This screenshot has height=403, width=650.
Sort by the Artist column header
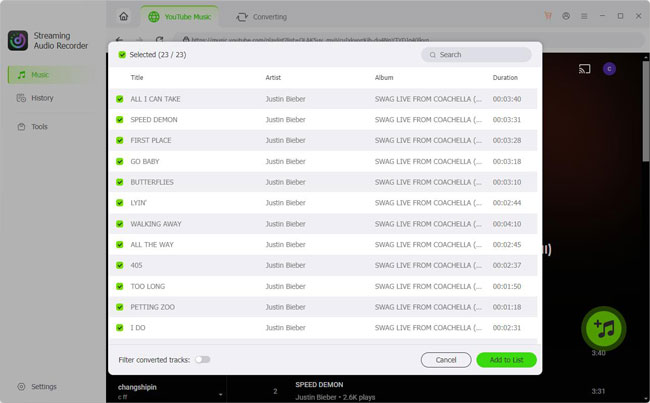coord(273,78)
